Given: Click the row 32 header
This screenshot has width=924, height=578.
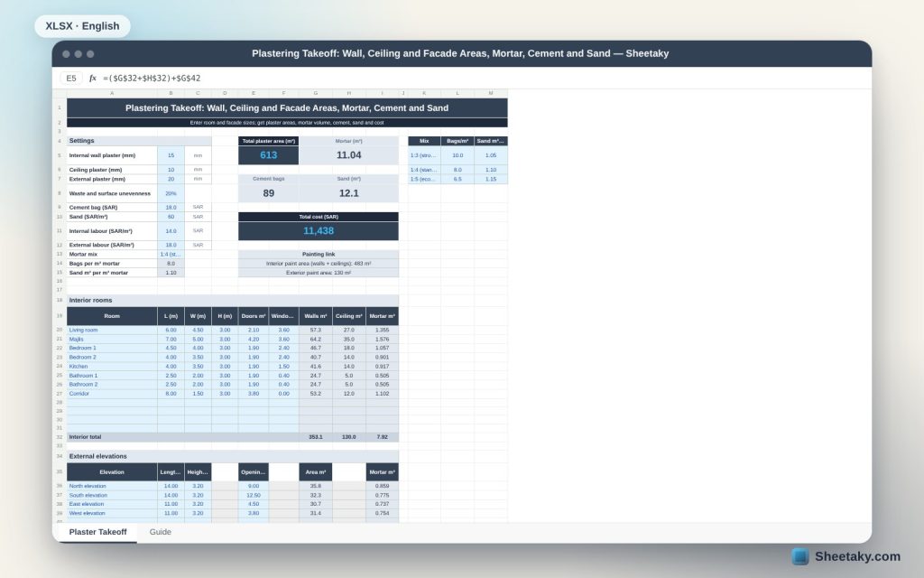Looking at the screenshot, I should 60,437.
